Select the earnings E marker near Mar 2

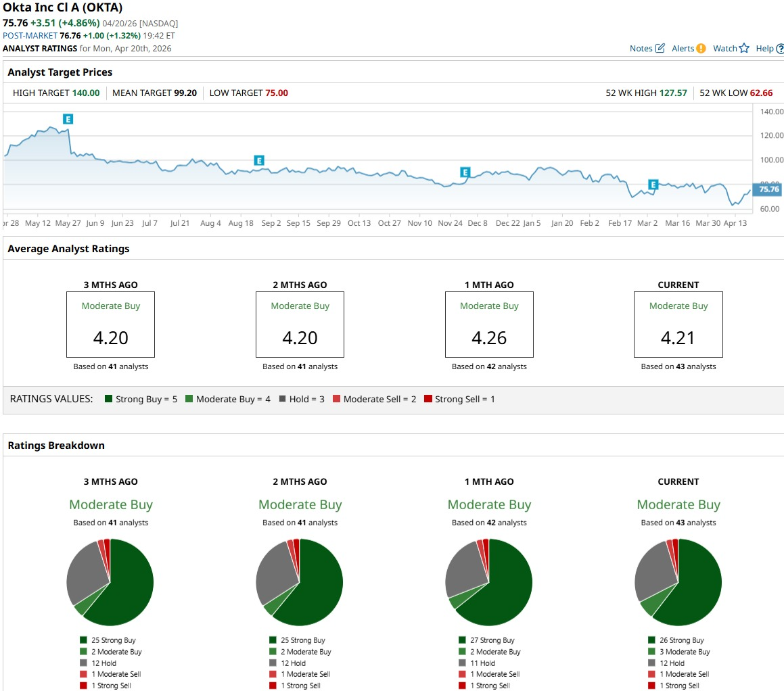pos(653,185)
